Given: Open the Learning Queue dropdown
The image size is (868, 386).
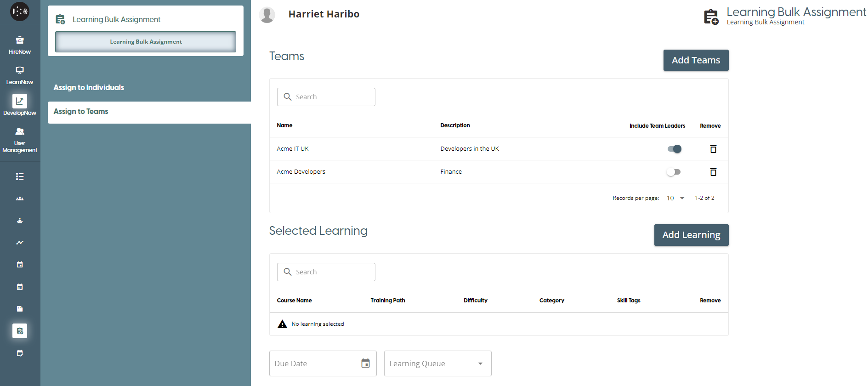Looking at the screenshot, I should click(437, 363).
